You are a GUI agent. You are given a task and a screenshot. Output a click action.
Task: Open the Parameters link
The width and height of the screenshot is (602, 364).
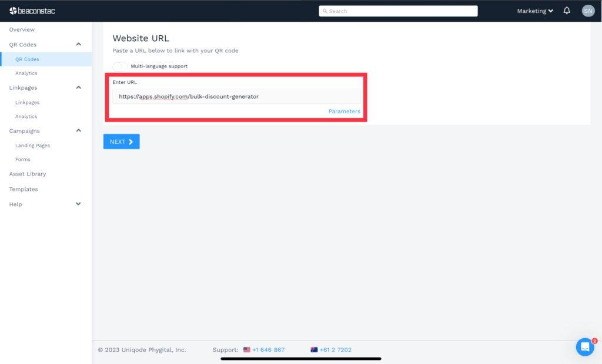tap(345, 111)
